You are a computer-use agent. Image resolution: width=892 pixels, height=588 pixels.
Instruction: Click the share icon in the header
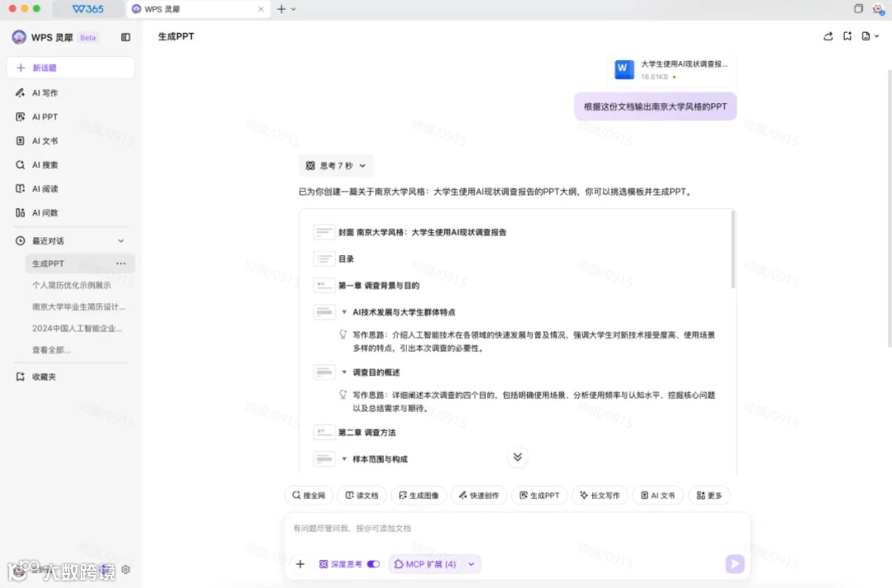pos(828,36)
